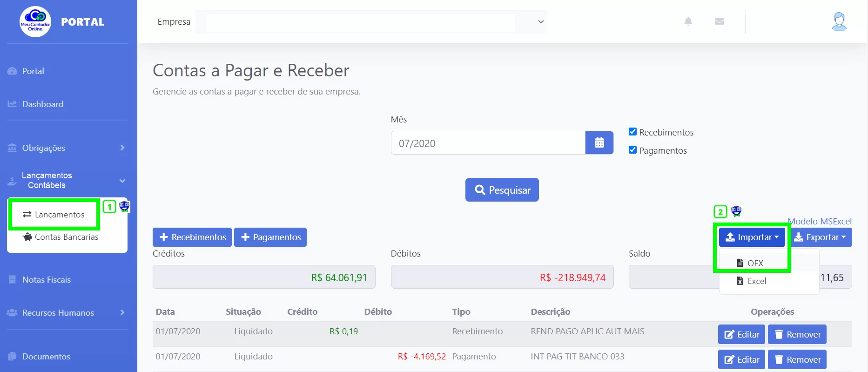
Task: Remove the INT PAG TIT BANCO 033 row
Action: pyautogui.click(x=797, y=359)
